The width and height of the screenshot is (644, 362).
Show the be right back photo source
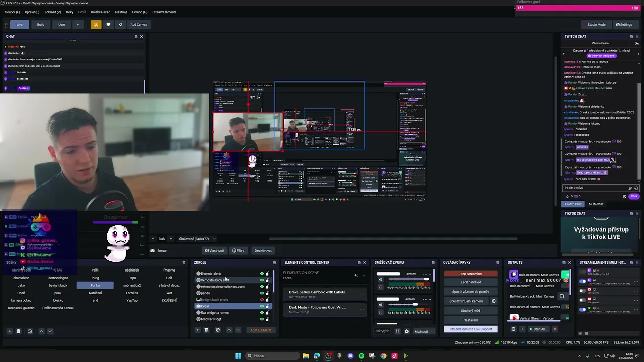pos(262,300)
